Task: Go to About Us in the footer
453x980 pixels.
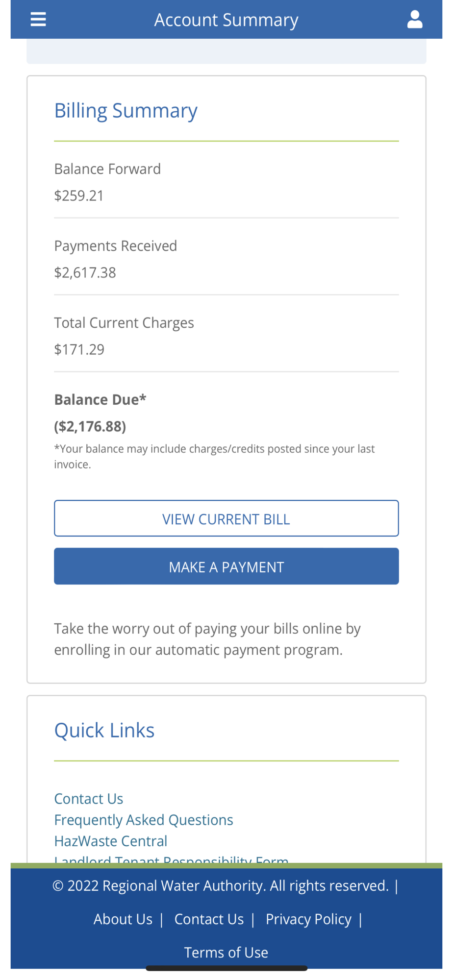Action: 123,919
